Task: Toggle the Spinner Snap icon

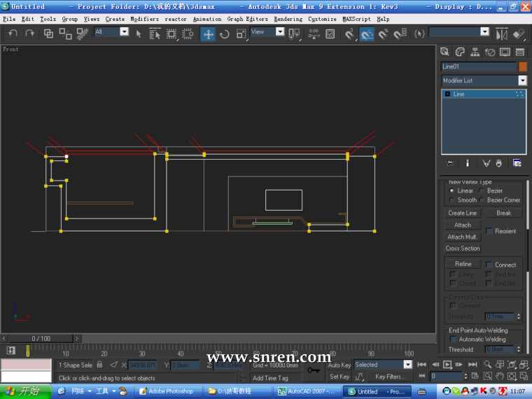Action: click(x=400, y=34)
